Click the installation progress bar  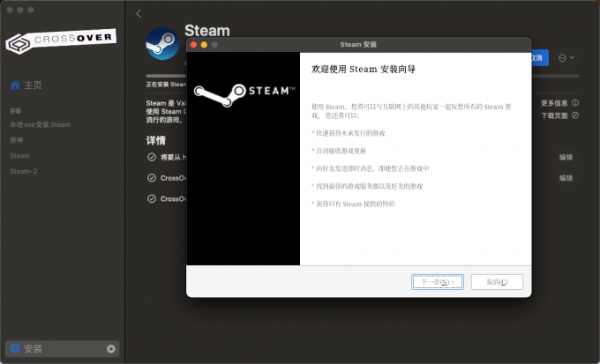tap(555, 76)
